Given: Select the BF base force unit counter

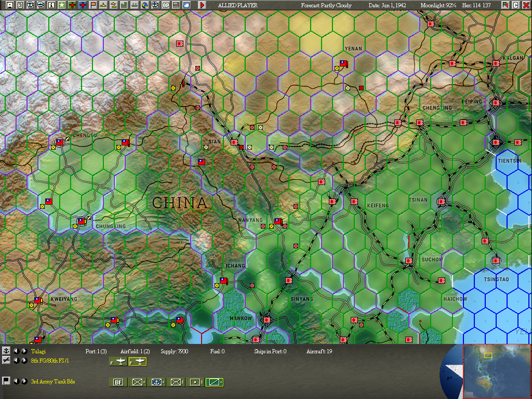Looking at the screenshot, I should pos(118,382).
